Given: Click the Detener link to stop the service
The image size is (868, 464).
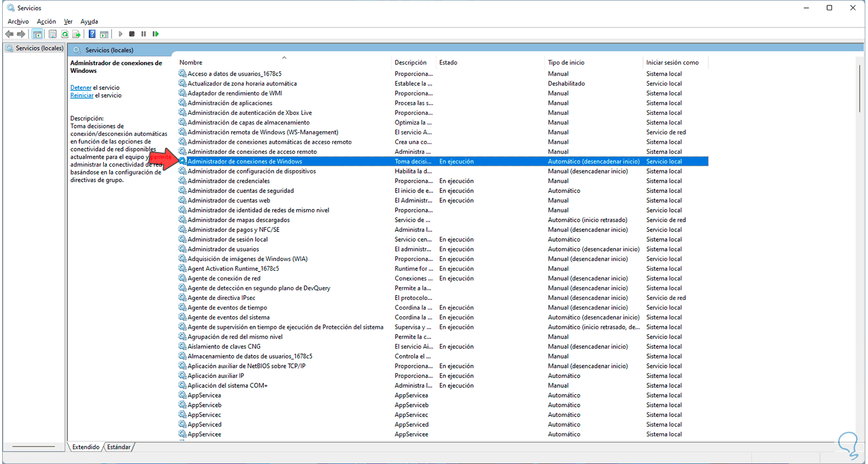Looking at the screenshot, I should pos(81,87).
